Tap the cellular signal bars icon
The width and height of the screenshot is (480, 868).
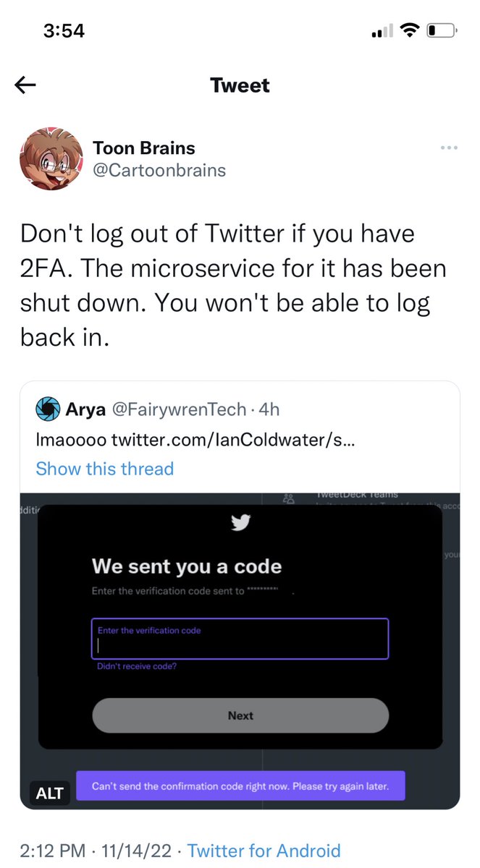[382, 31]
